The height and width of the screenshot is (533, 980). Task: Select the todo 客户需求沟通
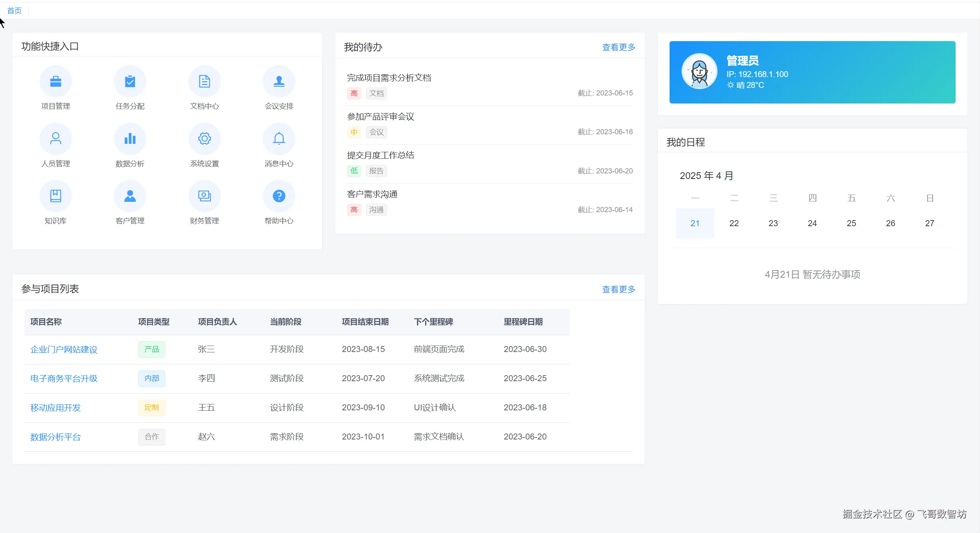372,194
